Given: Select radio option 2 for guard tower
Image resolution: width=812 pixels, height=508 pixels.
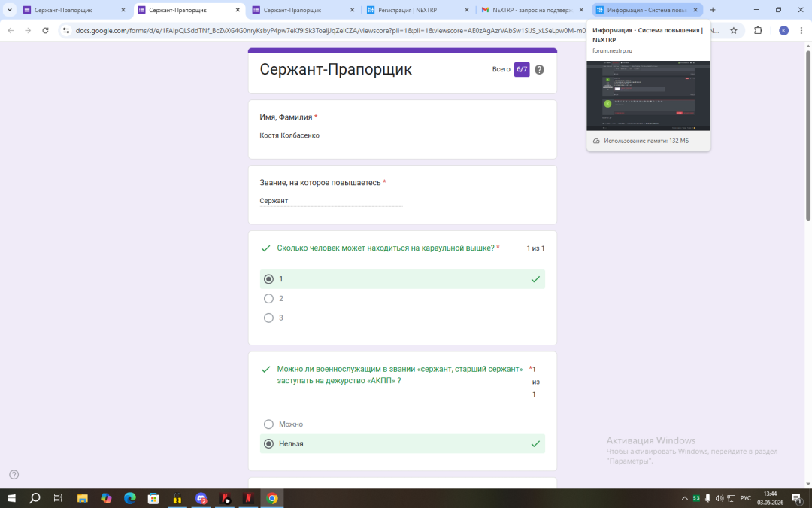Looking at the screenshot, I should pos(268,299).
